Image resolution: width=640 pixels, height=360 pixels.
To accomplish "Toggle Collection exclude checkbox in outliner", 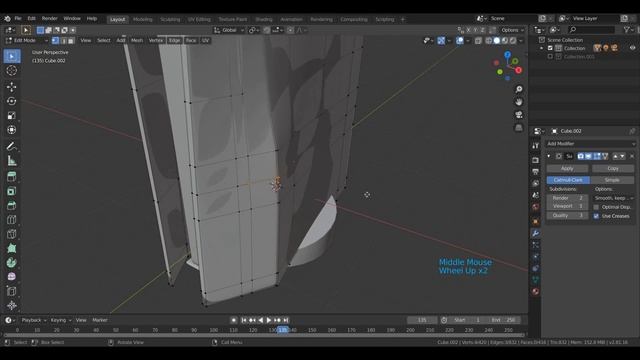I will 550,48.
